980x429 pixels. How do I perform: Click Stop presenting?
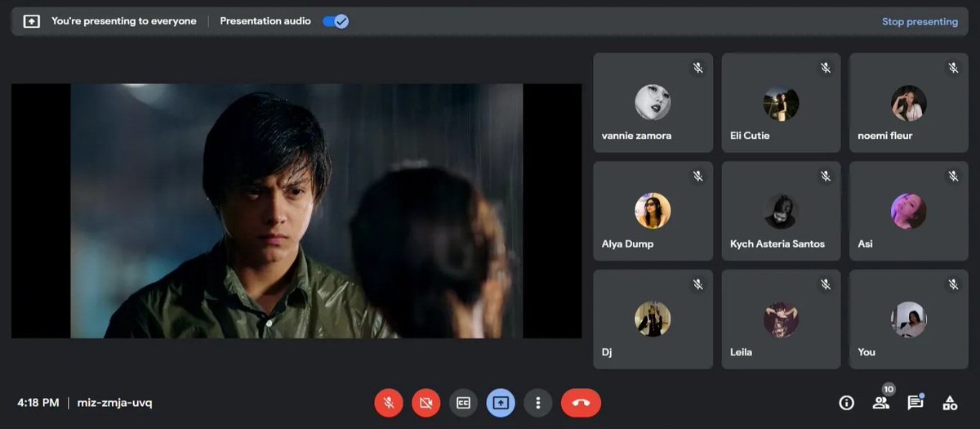point(920,22)
